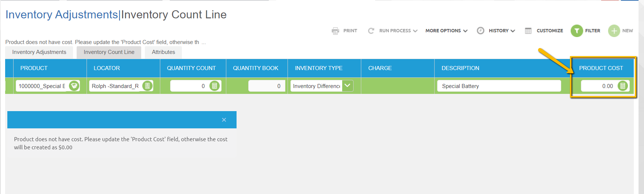
Task: Open the Quantity Count calculator icon
Action: pos(215,86)
